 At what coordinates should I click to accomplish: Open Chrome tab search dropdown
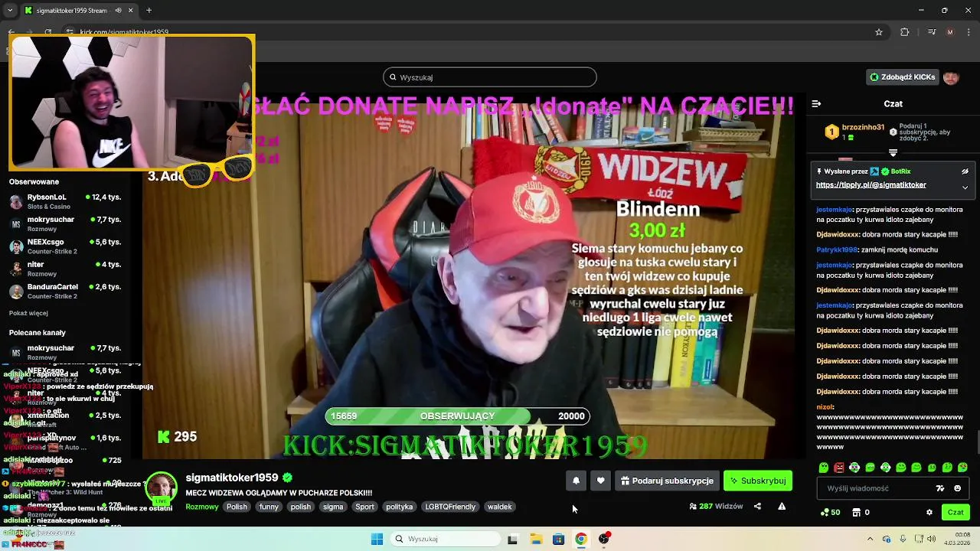pyautogui.click(x=11, y=11)
